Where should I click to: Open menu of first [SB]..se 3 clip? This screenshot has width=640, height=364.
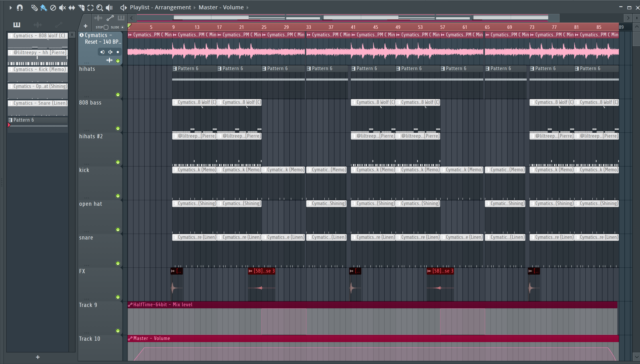point(250,271)
